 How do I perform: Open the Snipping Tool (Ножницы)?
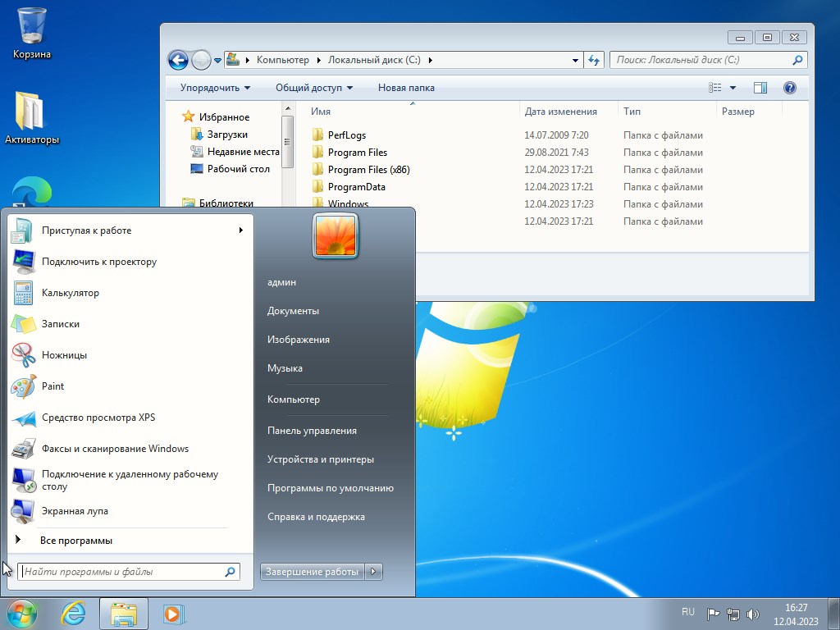pyautogui.click(x=64, y=355)
